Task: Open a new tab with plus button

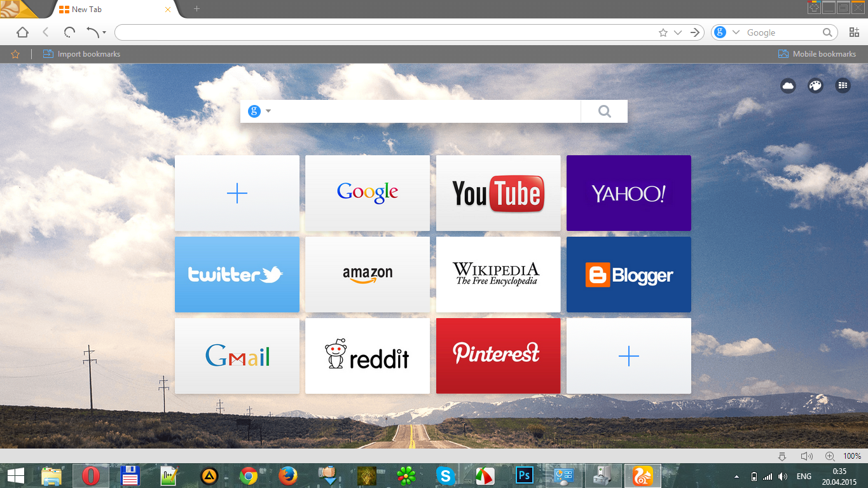Action: click(x=196, y=9)
